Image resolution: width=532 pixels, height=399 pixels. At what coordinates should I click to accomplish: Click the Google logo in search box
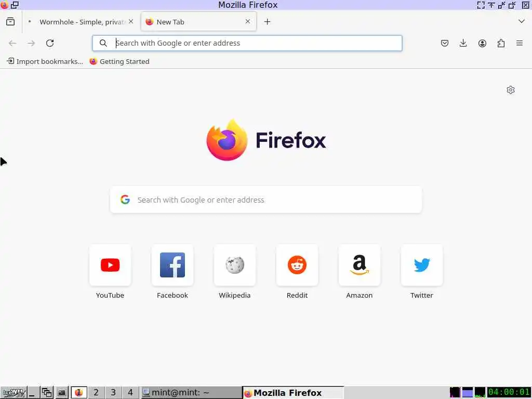pos(125,199)
